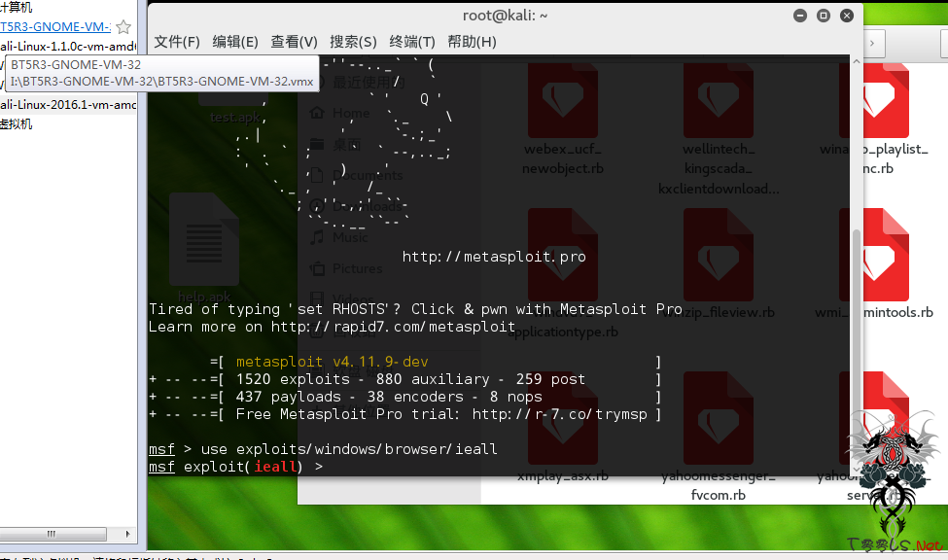The width and height of the screenshot is (948, 560).
Task: Select the 虚拟机 item in the left sidebar
Action: click(x=17, y=124)
